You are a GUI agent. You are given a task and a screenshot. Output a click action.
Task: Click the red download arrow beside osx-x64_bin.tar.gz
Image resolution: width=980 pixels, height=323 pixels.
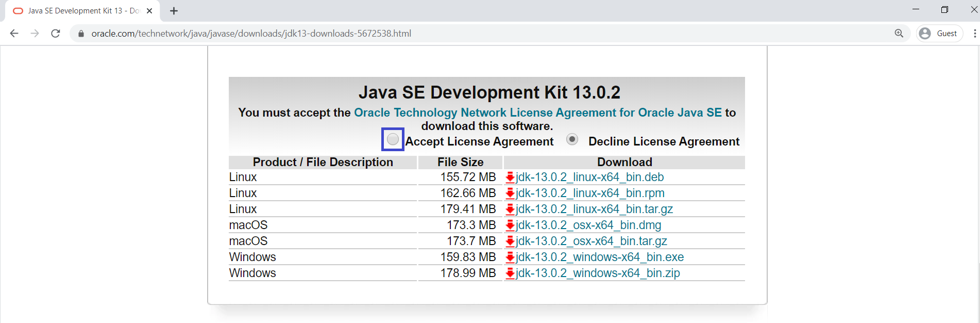pyautogui.click(x=510, y=241)
